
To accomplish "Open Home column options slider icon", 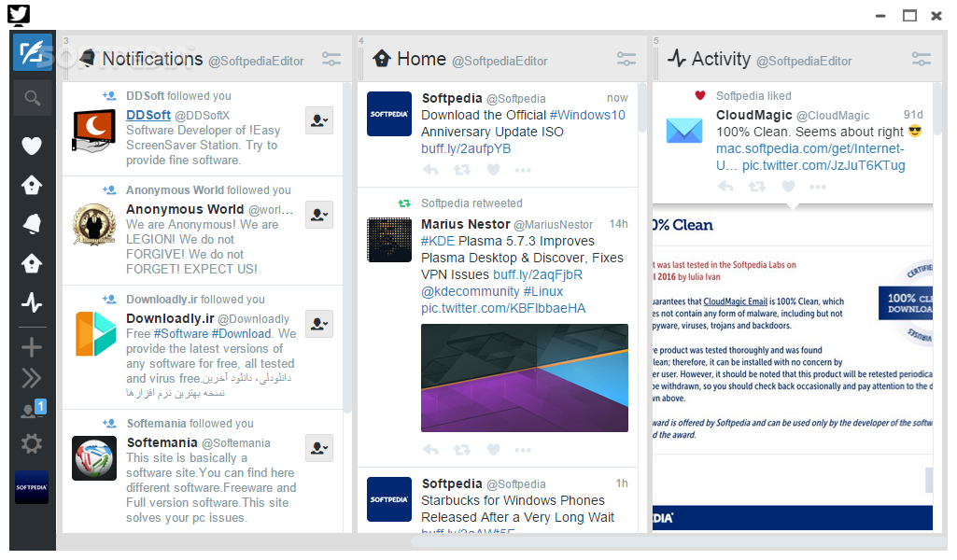I will [626, 59].
